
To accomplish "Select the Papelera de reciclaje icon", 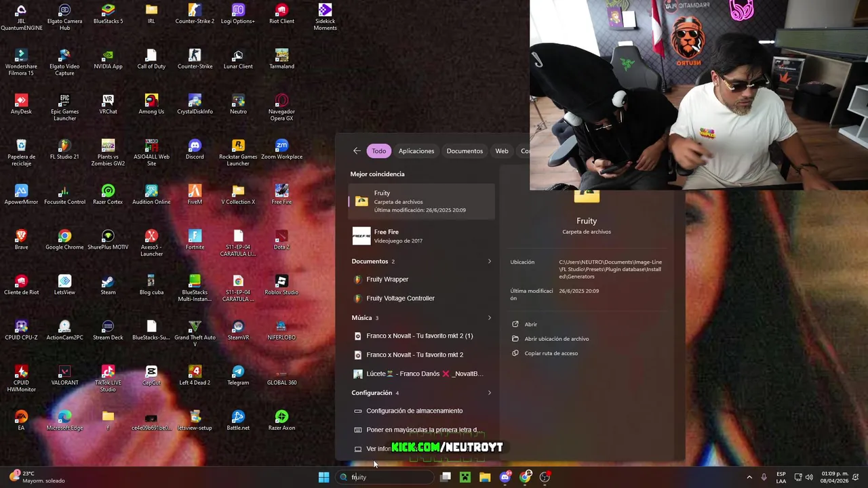I will [21, 153].
